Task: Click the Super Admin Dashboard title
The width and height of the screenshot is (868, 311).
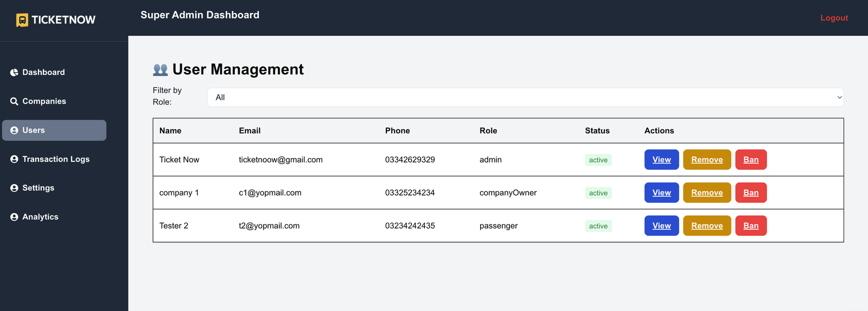Action: tap(200, 15)
